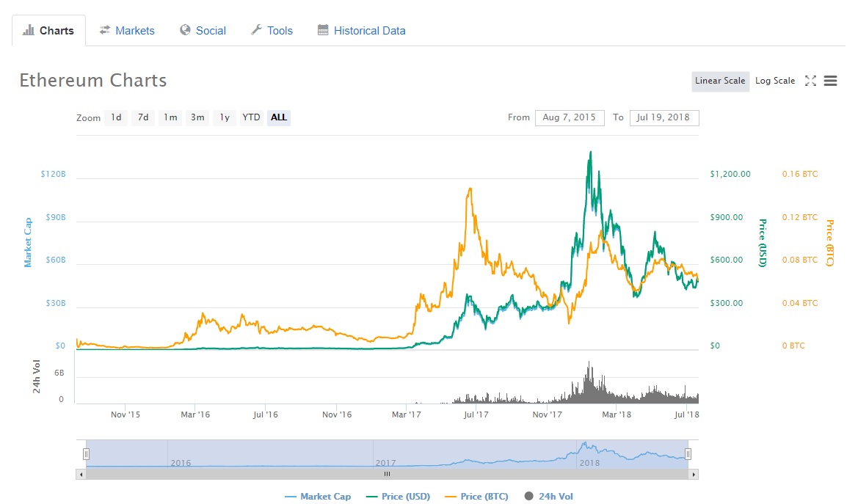Set zoom range to 7d
The width and height of the screenshot is (858, 504).
143,117
